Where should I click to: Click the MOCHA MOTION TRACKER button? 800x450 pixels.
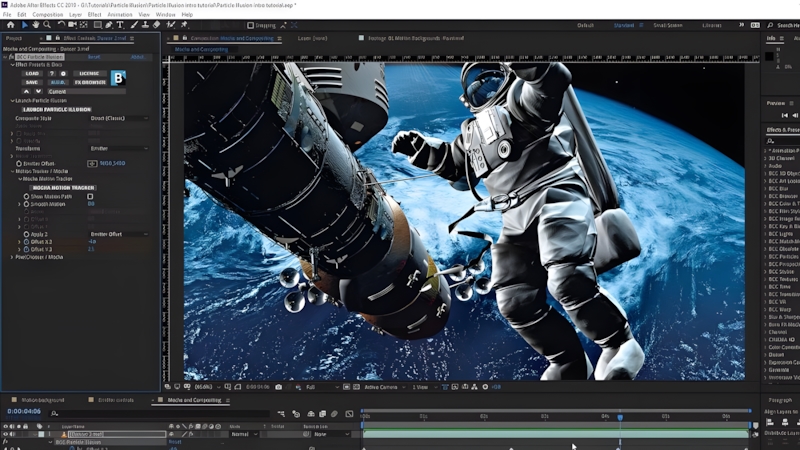click(63, 188)
